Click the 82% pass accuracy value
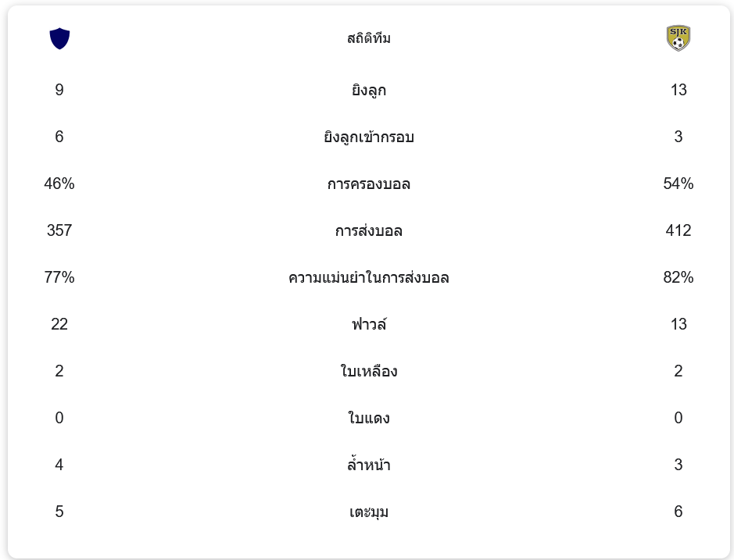This screenshot has width=734, height=560. pos(678,277)
